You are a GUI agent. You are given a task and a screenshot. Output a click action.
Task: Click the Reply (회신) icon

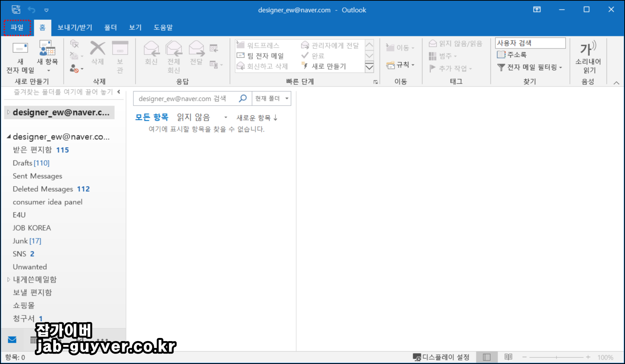coord(151,48)
